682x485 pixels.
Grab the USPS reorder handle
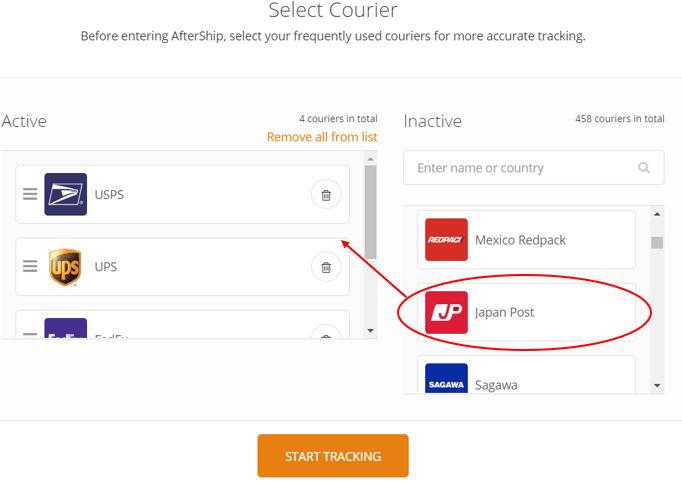tap(30, 194)
